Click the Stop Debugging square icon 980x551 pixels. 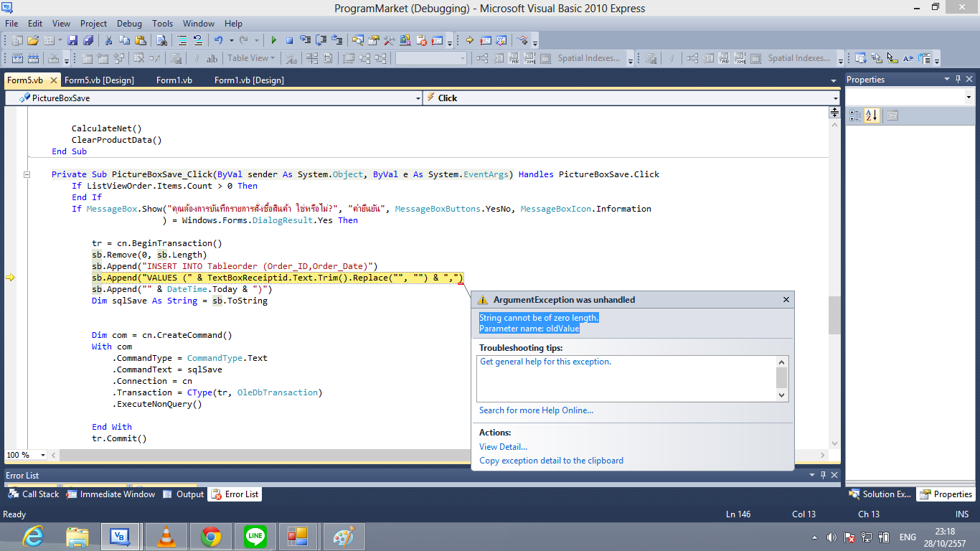point(289,40)
